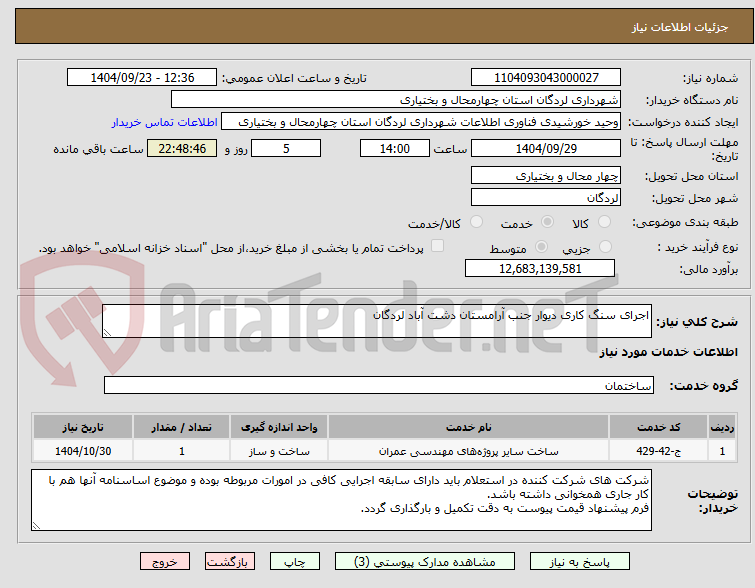This screenshot has width=755, height=588.
Task: Click the remaining time field 22:48:46
Action: click(x=182, y=148)
